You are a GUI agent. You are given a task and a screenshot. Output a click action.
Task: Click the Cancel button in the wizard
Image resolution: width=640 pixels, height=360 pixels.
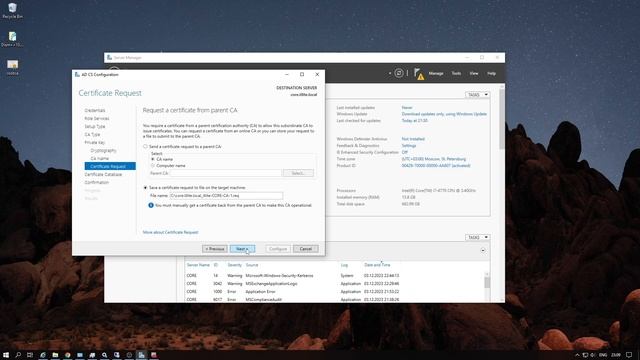(306, 249)
